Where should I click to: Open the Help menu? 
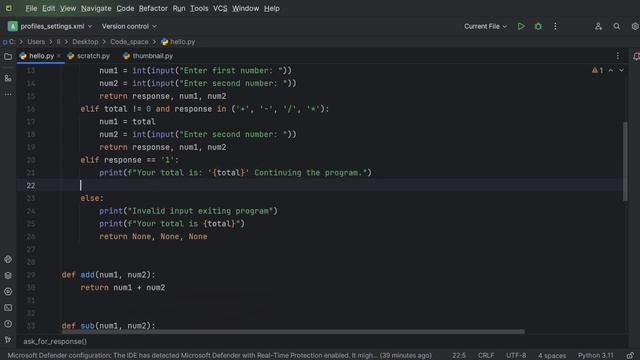click(271, 8)
